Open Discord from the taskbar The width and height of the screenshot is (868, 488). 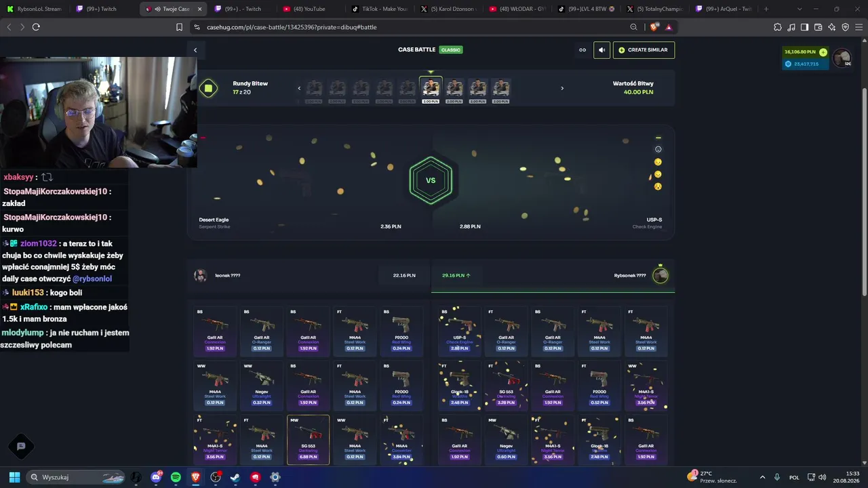pyautogui.click(x=156, y=477)
